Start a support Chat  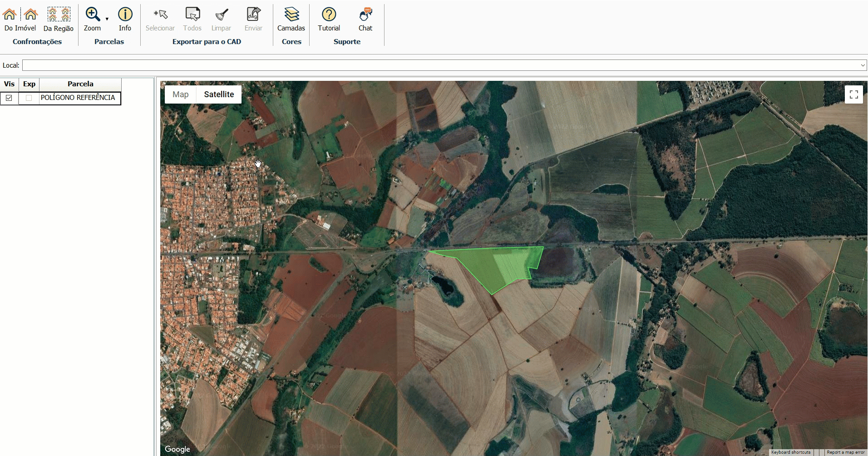pos(365,15)
